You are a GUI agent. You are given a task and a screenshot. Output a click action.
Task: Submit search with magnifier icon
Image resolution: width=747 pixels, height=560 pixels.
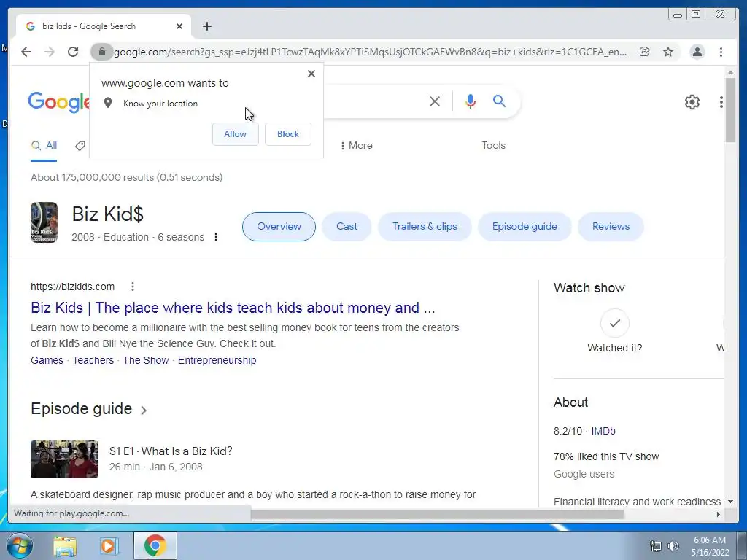tap(499, 101)
